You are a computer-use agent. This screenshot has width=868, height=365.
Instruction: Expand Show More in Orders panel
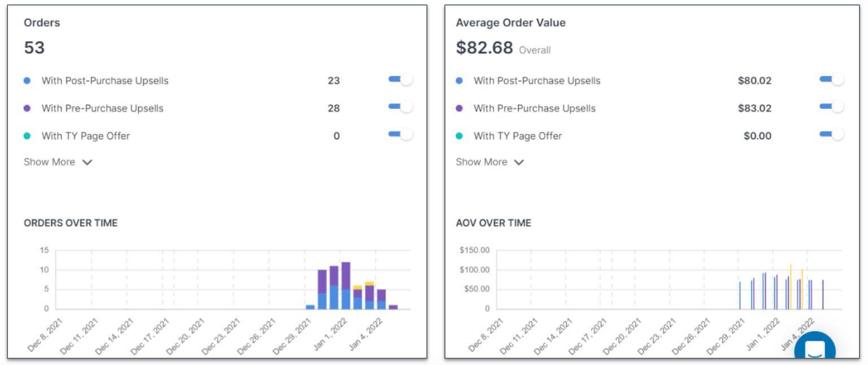[x=58, y=162]
